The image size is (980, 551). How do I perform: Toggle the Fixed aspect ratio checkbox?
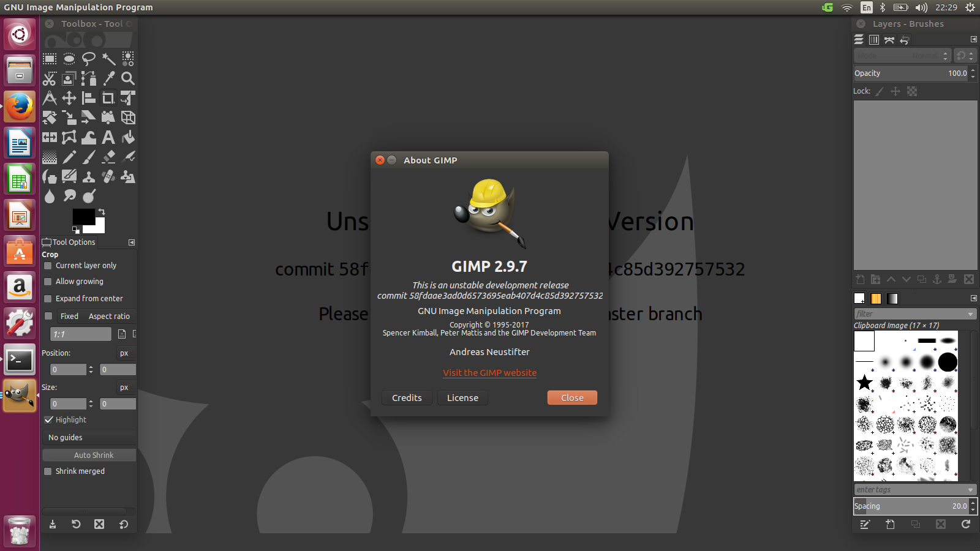click(48, 316)
